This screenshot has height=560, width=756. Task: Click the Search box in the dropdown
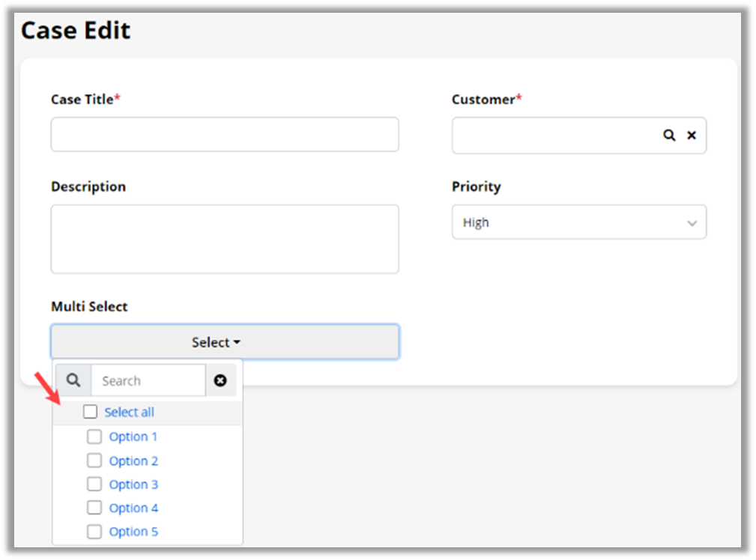point(148,380)
